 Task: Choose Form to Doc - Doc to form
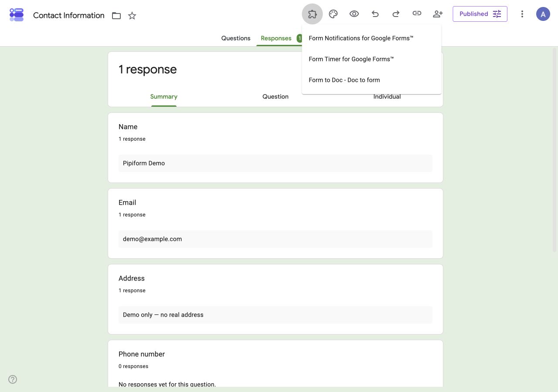(x=371, y=80)
